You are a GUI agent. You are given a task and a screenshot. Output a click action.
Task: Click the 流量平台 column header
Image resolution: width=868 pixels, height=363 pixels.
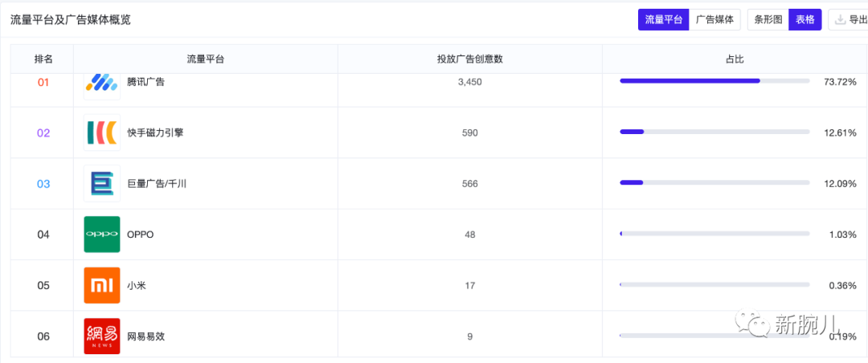[206, 59]
